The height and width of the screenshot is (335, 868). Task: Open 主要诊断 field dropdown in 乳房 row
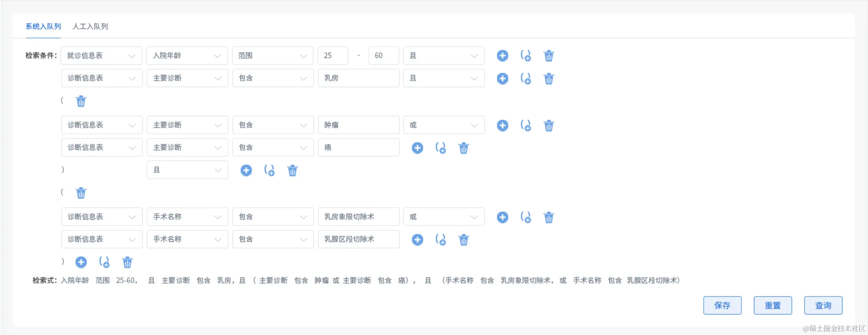point(187,78)
